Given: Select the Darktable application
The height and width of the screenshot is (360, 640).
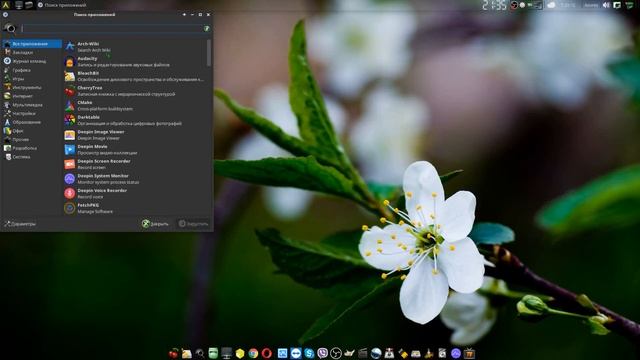Looking at the screenshot, I should pyautogui.click(x=135, y=120).
